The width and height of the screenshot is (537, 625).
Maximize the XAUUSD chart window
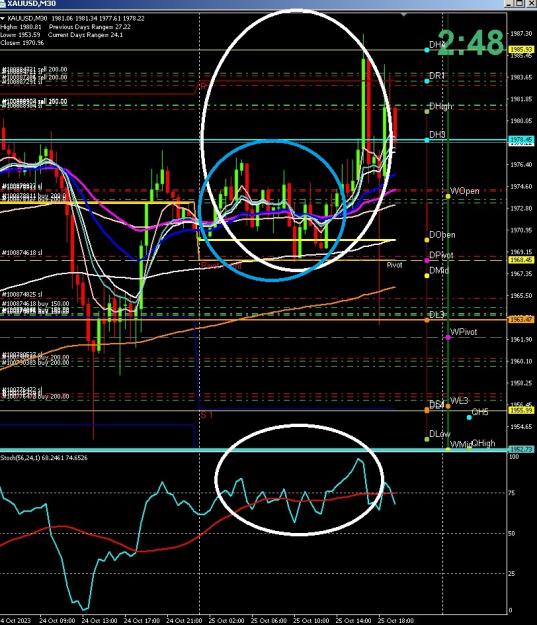pos(520,3)
